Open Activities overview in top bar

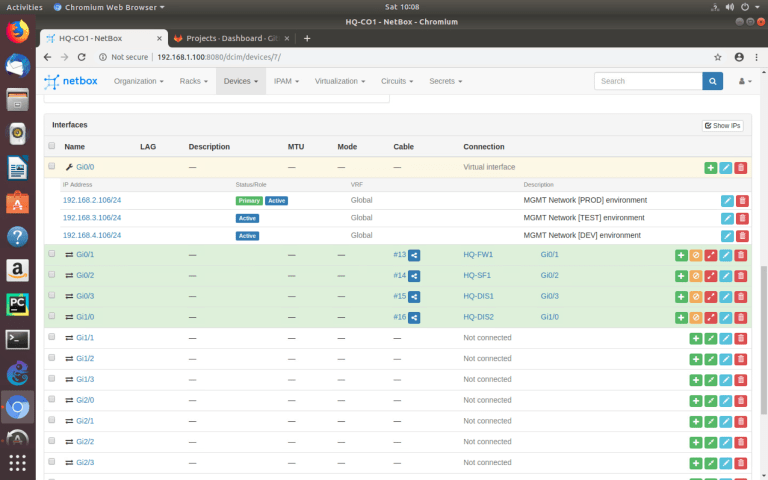click(x=24, y=7)
